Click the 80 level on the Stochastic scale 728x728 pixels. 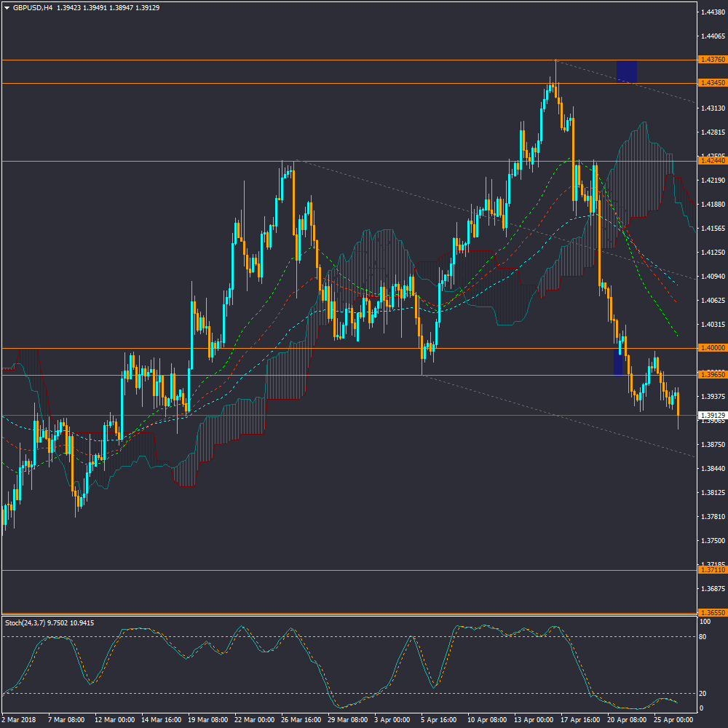(x=704, y=637)
